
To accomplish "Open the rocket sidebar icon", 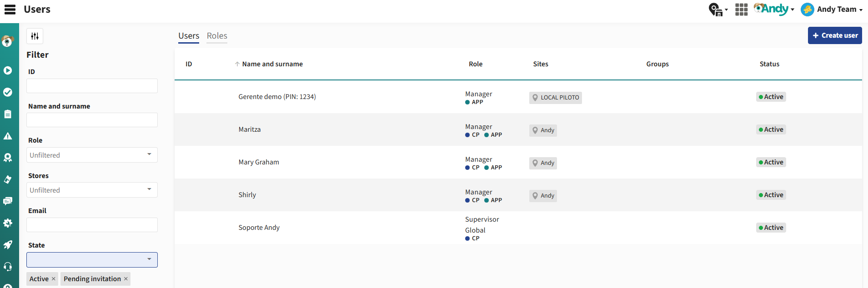I will (x=8, y=245).
